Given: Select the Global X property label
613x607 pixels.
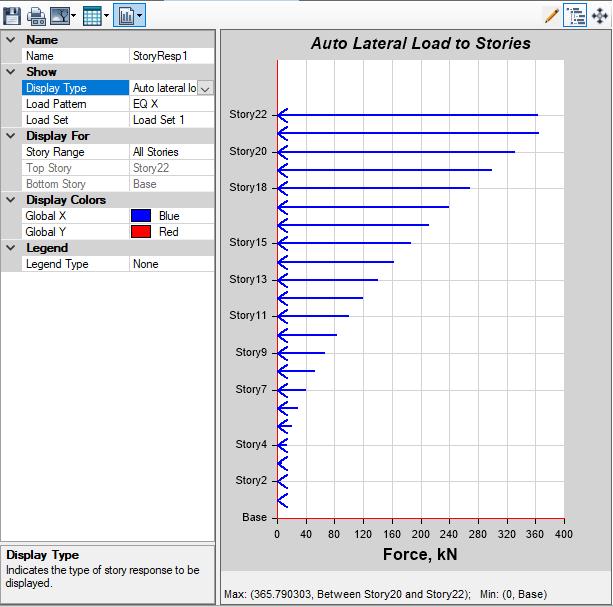Looking at the screenshot, I should pyautogui.click(x=45, y=216).
